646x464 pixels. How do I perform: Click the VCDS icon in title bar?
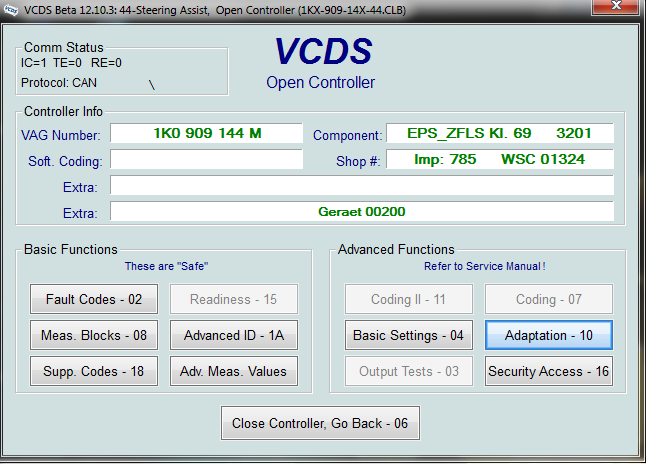point(12,10)
